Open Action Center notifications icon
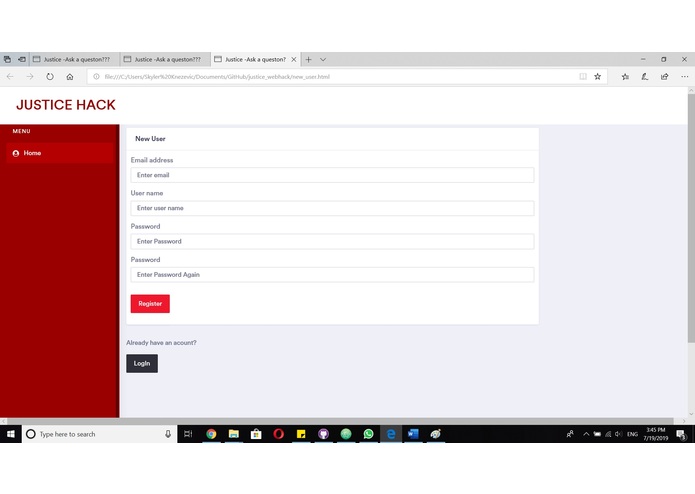 click(x=681, y=434)
